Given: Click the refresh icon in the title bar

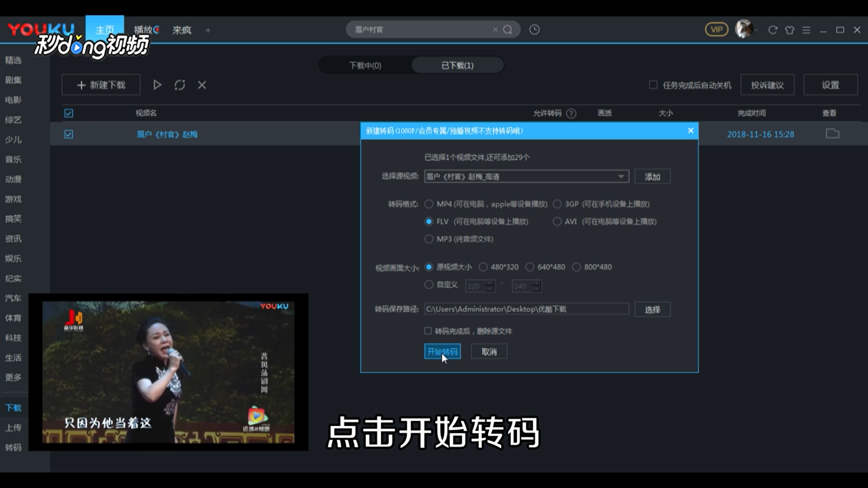Looking at the screenshot, I should (773, 29).
